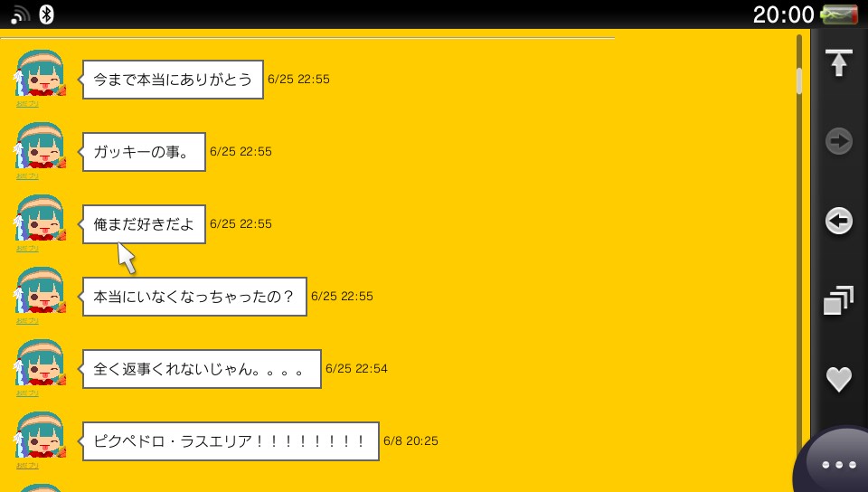This screenshot has width=868, height=492.
Task: Click the 20:00 clock display
Action: click(x=783, y=14)
